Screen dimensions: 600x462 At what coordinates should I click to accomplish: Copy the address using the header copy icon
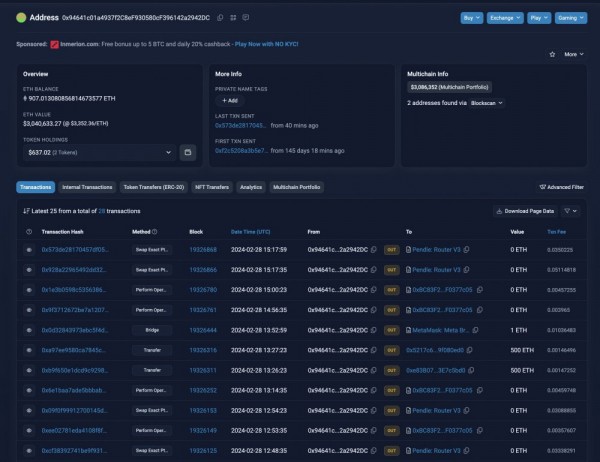220,18
